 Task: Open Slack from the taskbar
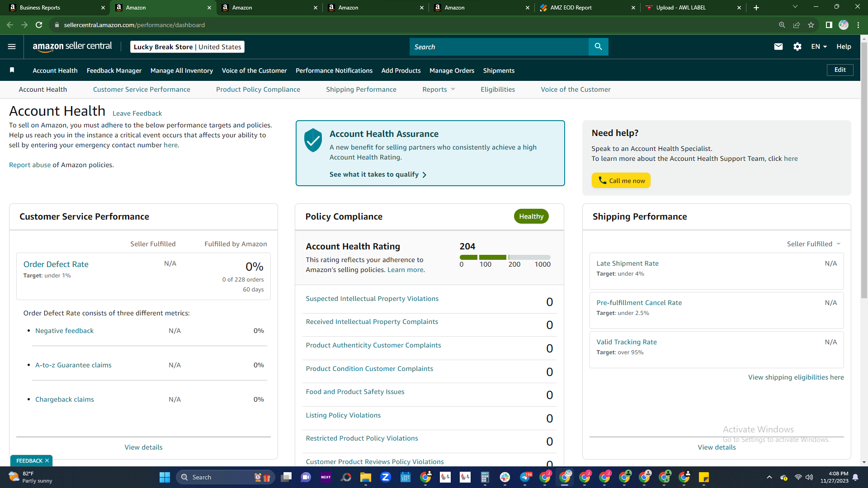click(x=505, y=477)
